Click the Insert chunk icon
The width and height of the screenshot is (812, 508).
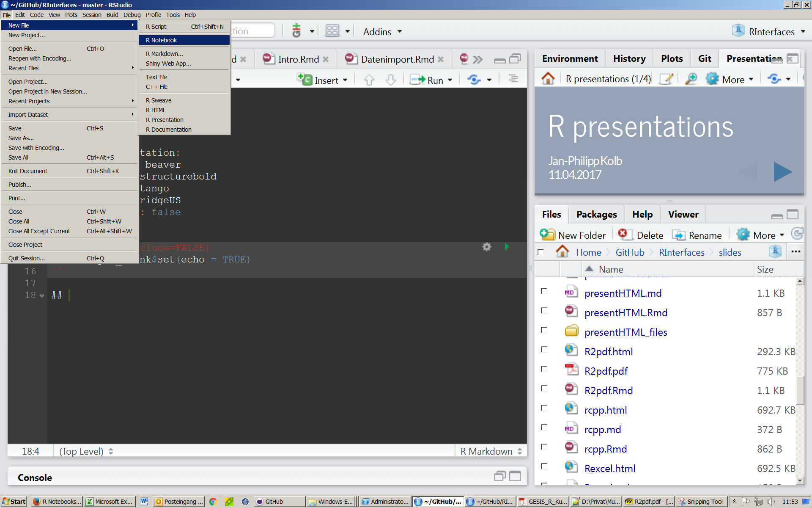(304, 79)
